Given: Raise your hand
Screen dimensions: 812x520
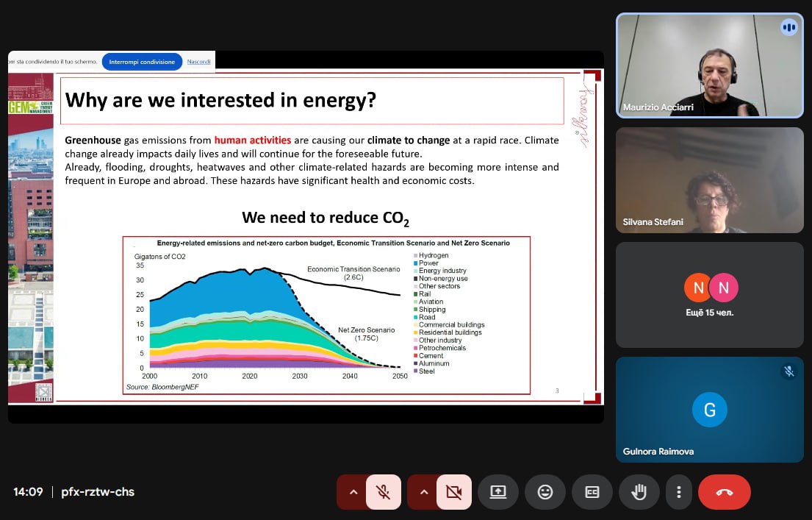Looking at the screenshot, I should point(639,492).
